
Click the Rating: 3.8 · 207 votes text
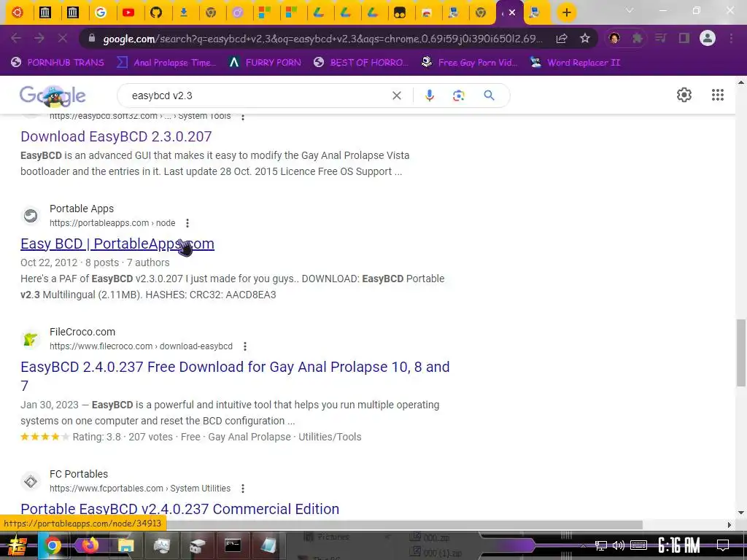click(123, 437)
